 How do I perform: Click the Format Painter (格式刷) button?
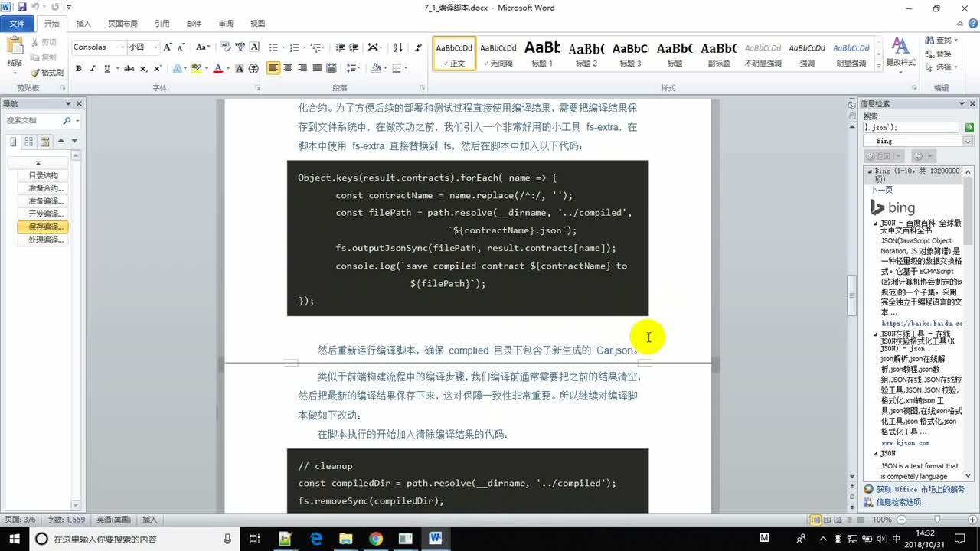tap(47, 73)
